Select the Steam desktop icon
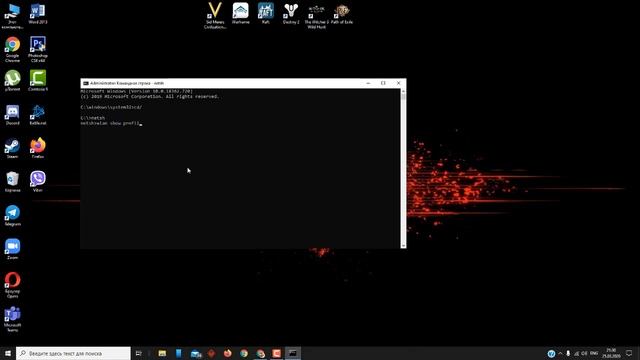This screenshot has height=360, width=640. [x=12, y=148]
